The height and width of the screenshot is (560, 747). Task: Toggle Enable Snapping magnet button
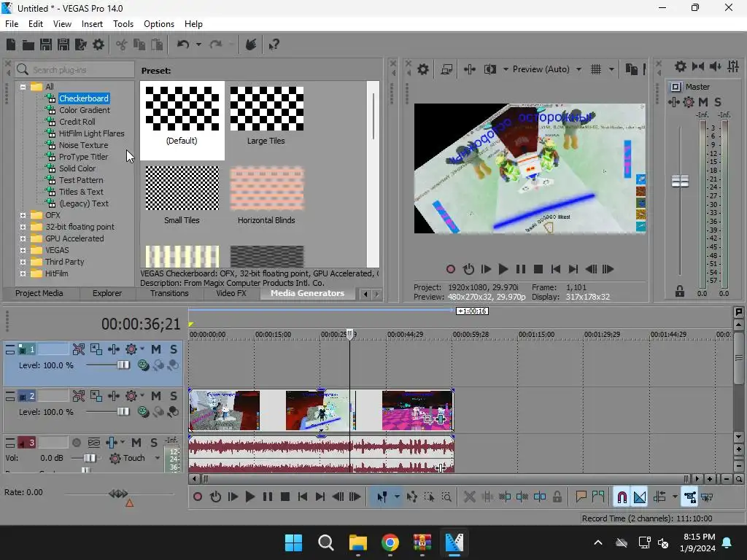click(622, 497)
